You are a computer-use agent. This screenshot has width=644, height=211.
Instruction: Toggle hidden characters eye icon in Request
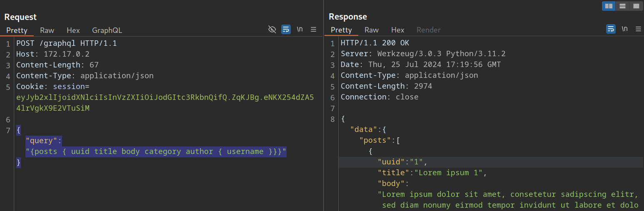272,29
